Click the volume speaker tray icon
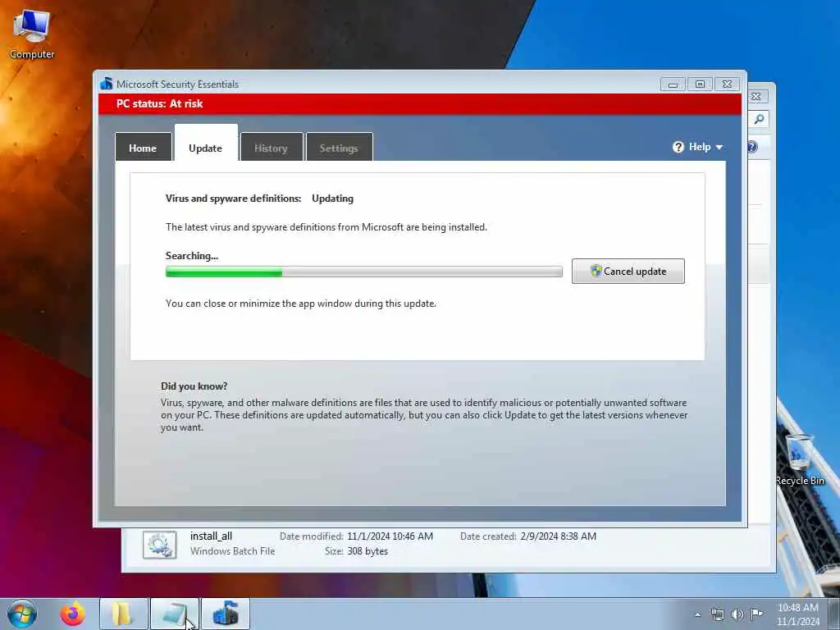The height and width of the screenshot is (630, 840). coord(737,614)
